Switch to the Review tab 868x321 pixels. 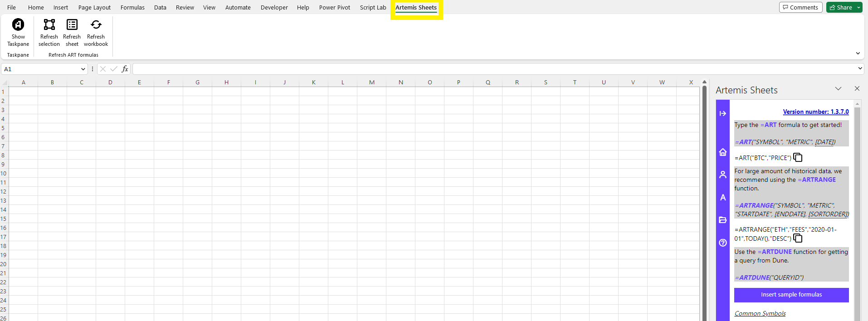click(x=185, y=7)
